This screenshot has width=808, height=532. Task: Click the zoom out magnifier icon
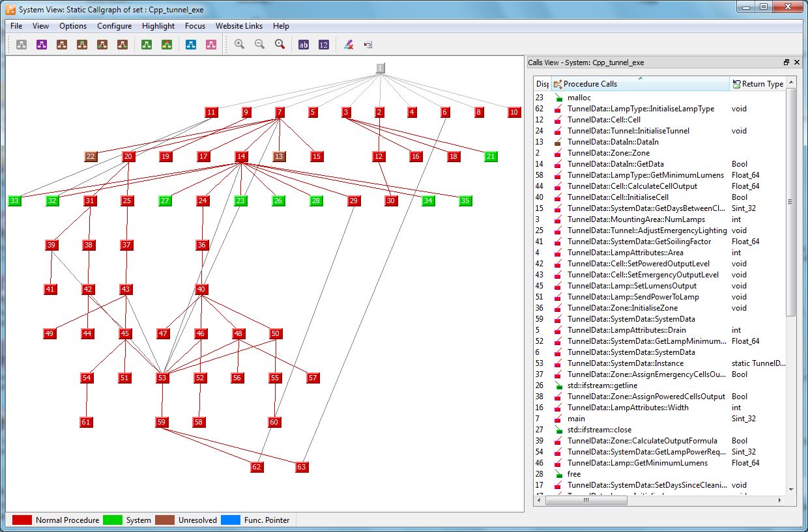point(259,44)
